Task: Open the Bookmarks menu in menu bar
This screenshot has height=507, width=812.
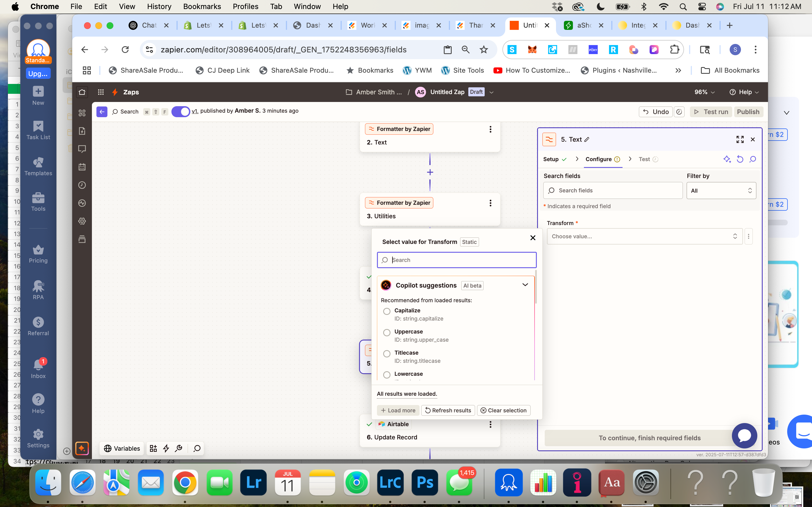Action: [x=202, y=6]
